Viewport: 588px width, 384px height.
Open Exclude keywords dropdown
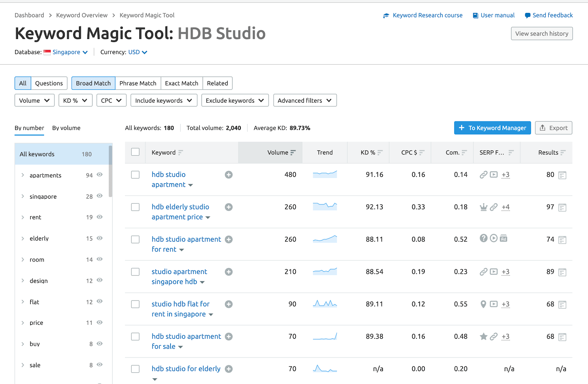pos(235,100)
